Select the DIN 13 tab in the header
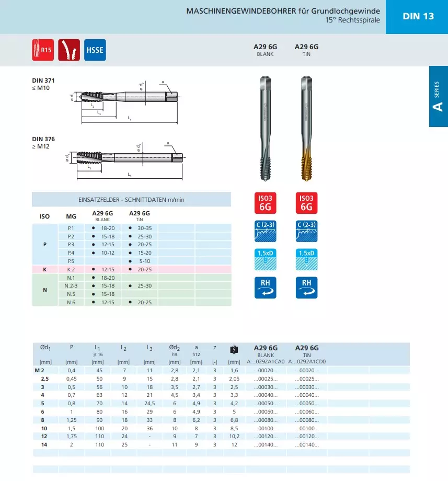This screenshot has height=481, width=448. click(418, 16)
